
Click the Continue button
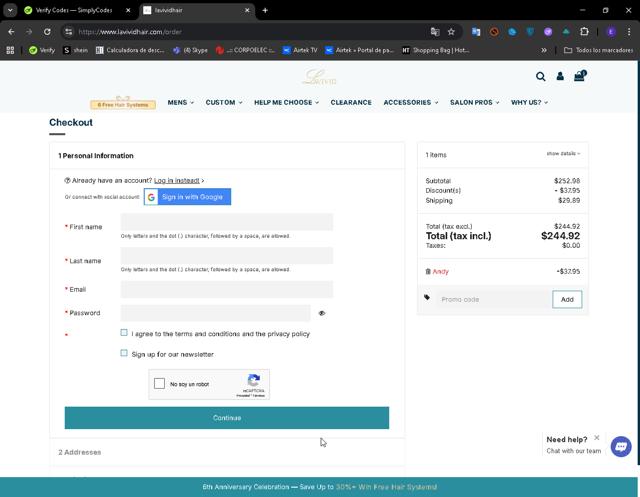click(227, 418)
